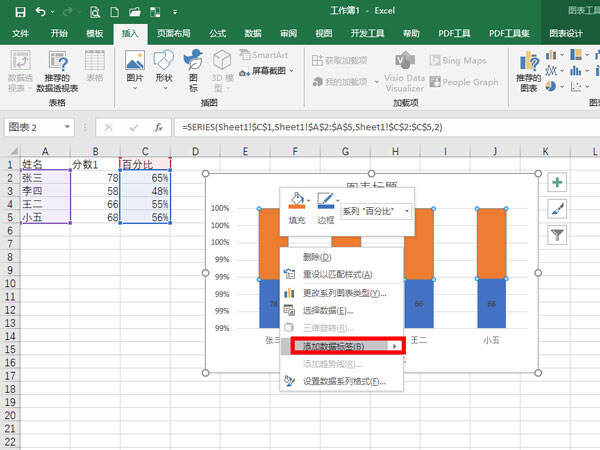Switch to the 开发工具 ribbon tab
Viewport: 600px width, 450px height.
(x=367, y=34)
